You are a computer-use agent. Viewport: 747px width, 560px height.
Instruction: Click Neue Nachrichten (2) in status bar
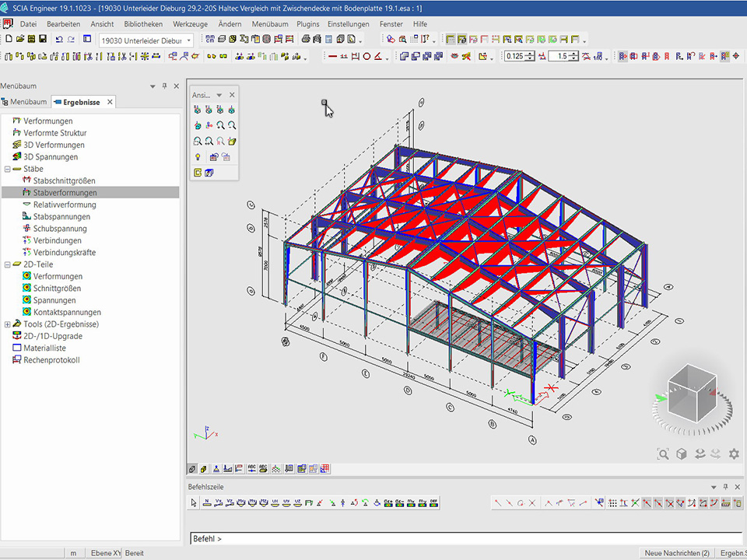(676, 553)
